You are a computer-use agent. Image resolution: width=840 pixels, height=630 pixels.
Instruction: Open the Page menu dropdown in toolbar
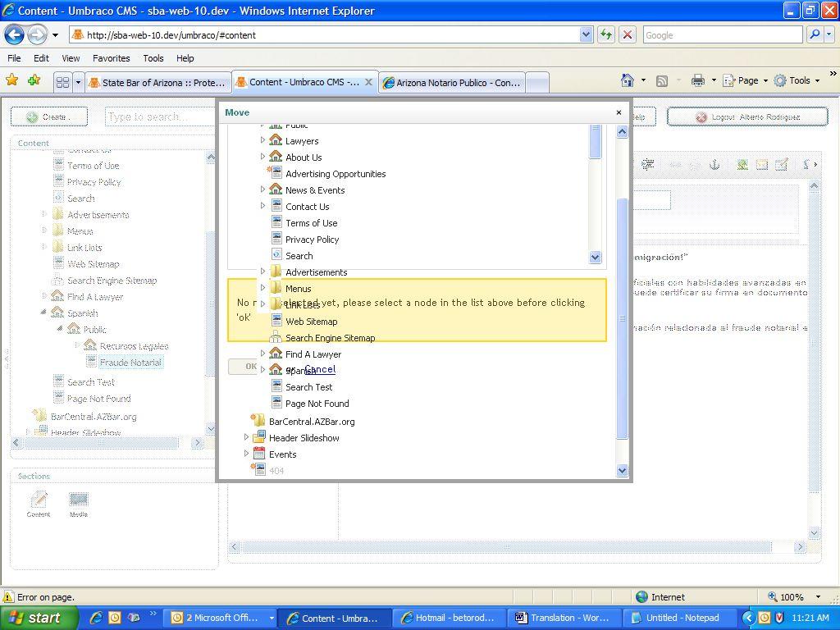tap(765, 81)
